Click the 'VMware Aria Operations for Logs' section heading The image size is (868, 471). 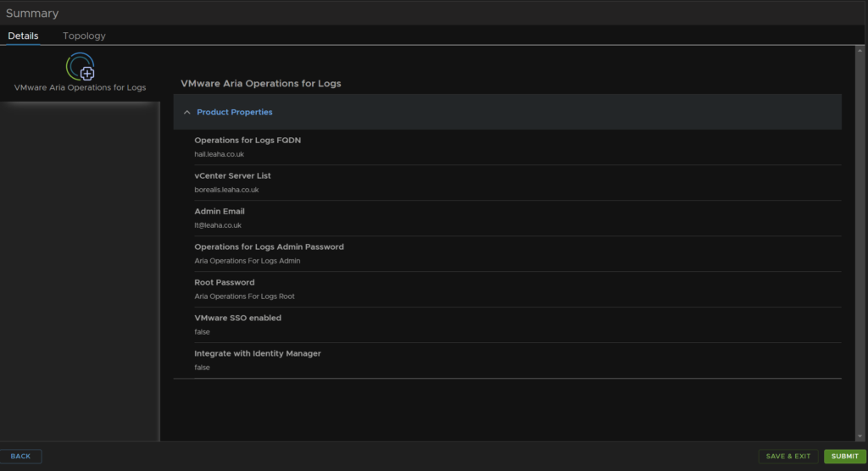pos(261,84)
